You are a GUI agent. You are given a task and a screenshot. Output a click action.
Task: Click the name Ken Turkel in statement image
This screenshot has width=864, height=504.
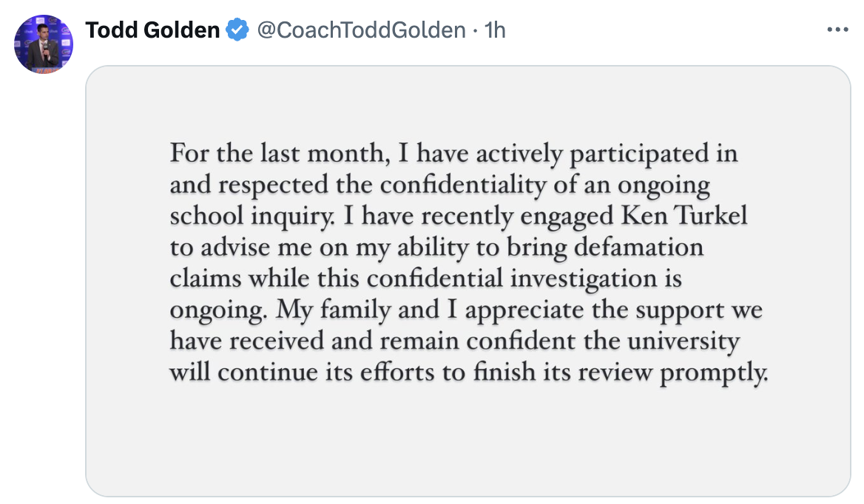pos(684,215)
